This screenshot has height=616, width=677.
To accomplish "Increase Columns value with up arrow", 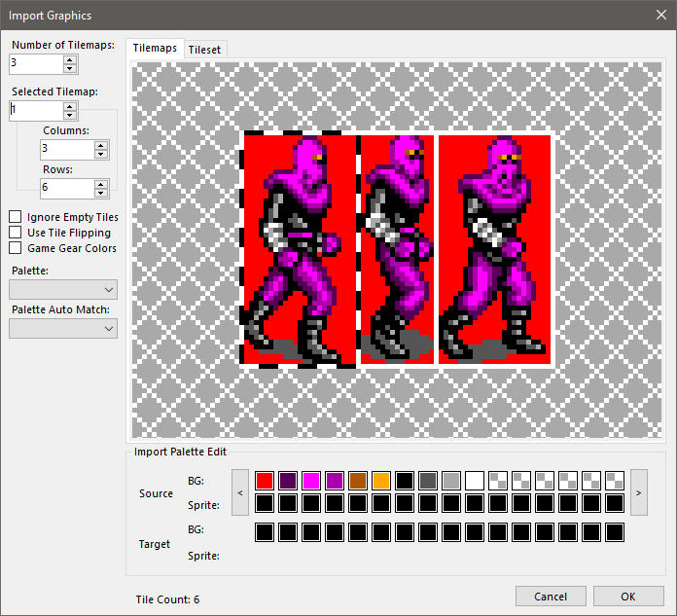I will [101, 145].
